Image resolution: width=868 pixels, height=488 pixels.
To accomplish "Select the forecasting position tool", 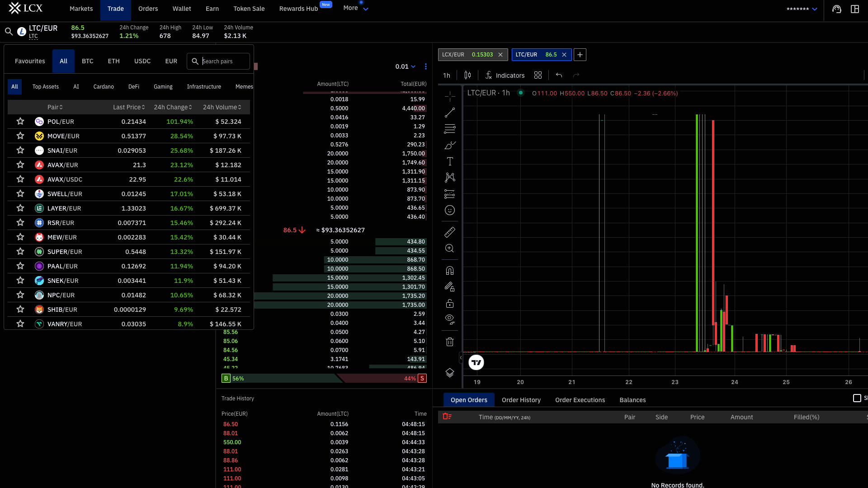I will click(450, 194).
